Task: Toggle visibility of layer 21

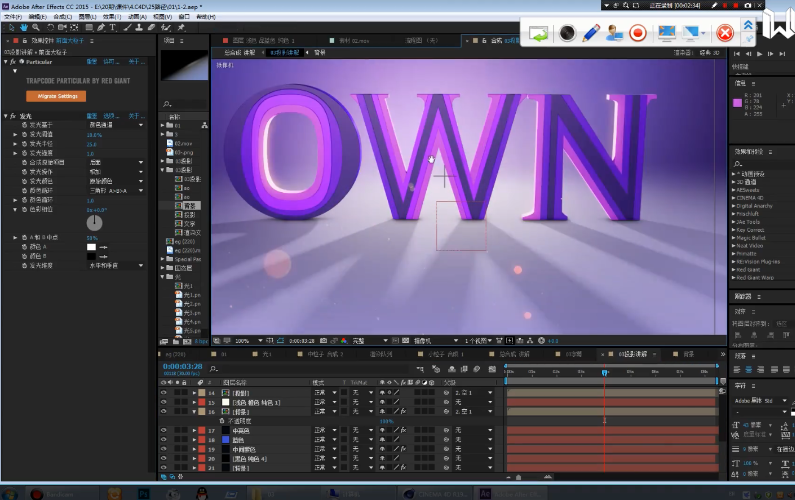Action: 164,467
